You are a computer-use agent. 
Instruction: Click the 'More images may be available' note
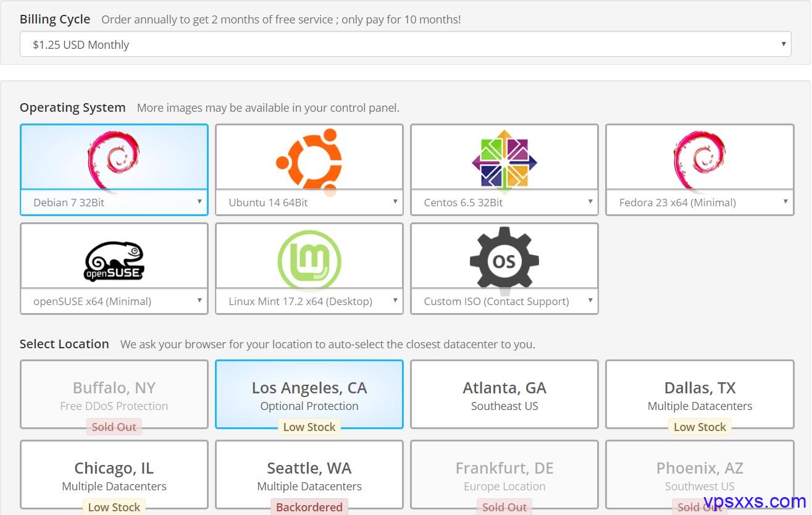click(x=268, y=108)
